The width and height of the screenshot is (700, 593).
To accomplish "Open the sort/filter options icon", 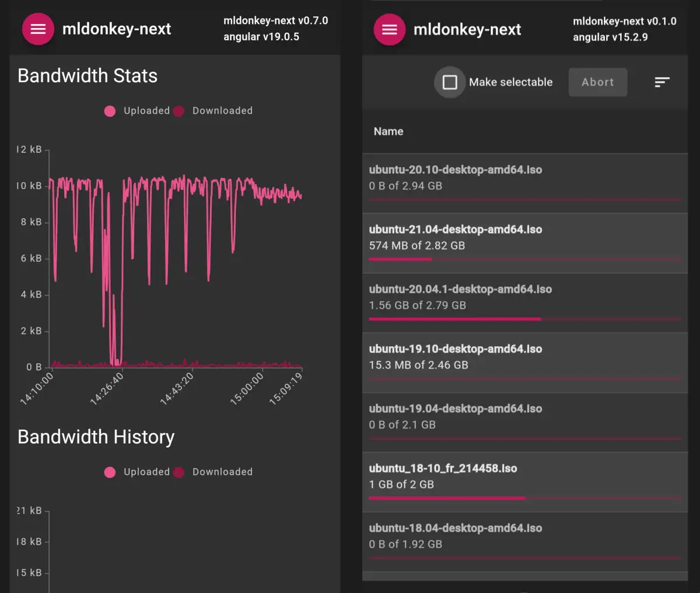I will (x=661, y=82).
